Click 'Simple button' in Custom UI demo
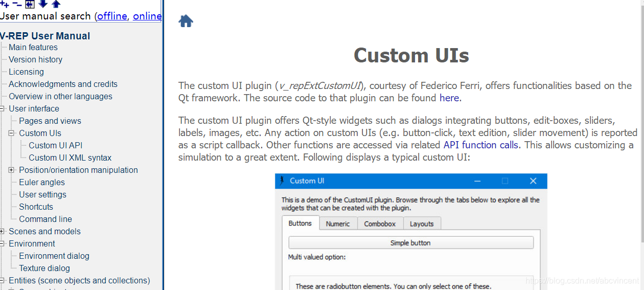Screen dimensions: 644x290 pos(410,242)
